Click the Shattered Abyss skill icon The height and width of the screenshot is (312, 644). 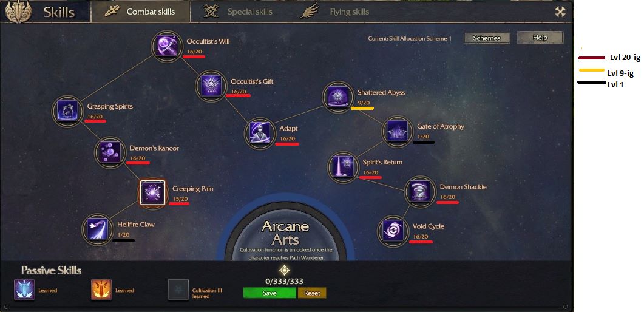(x=338, y=97)
